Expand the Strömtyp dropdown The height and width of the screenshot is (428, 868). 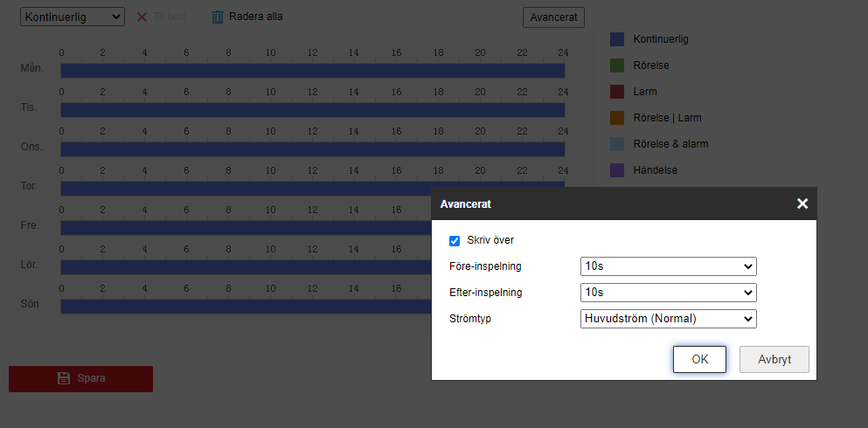(x=668, y=319)
